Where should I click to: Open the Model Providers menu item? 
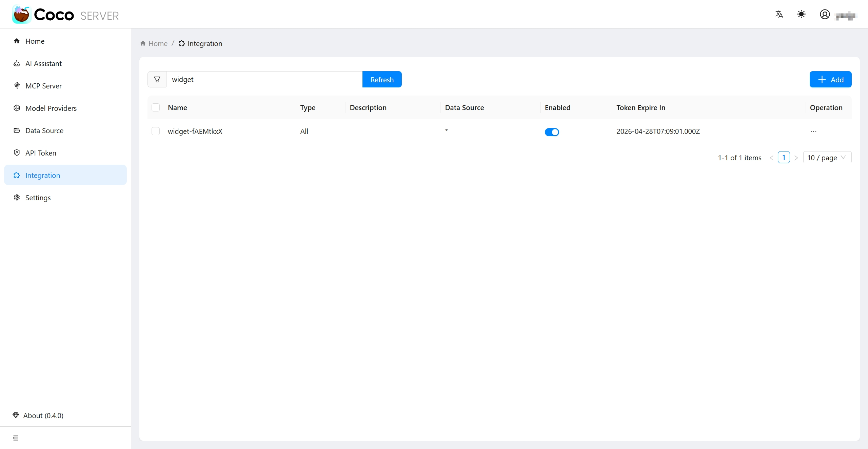(x=65, y=108)
